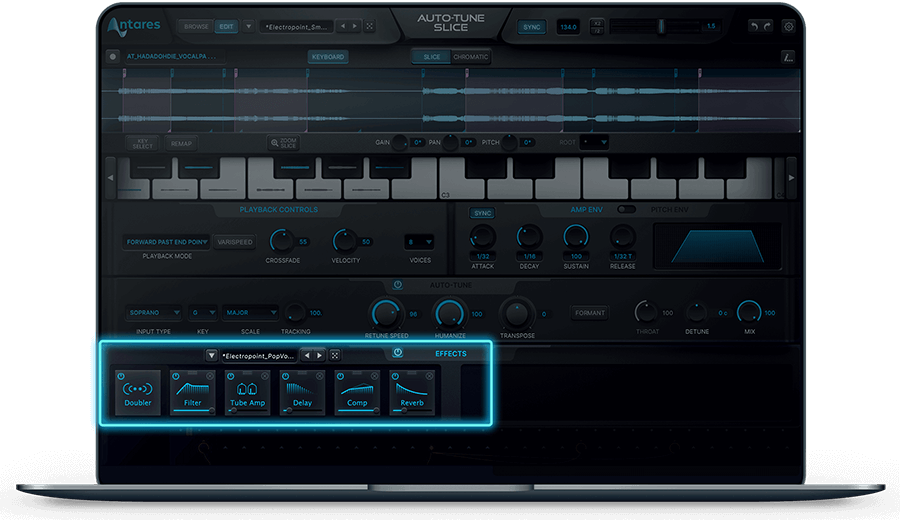
Task: Click the Keyboard button
Action: [x=328, y=57]
